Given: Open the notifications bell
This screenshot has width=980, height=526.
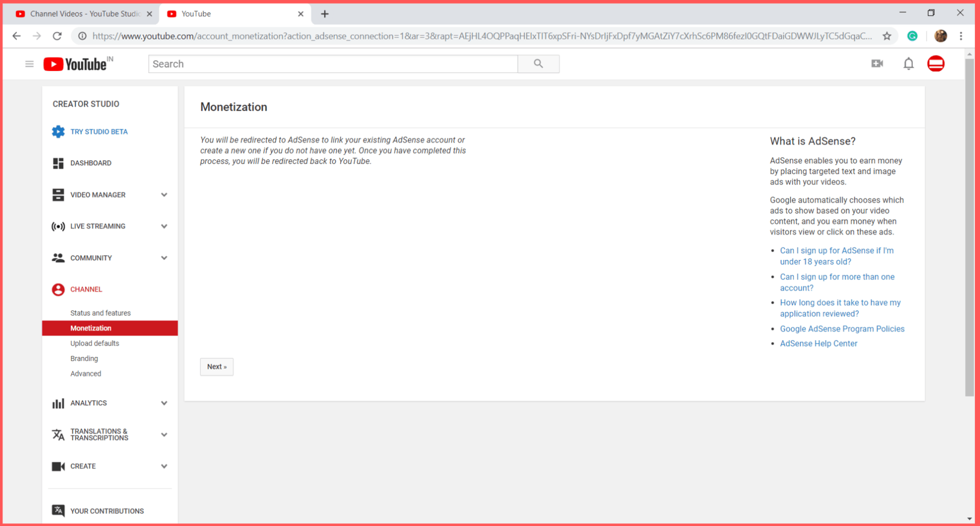Looking at the screenshot, I should (908, 64).
